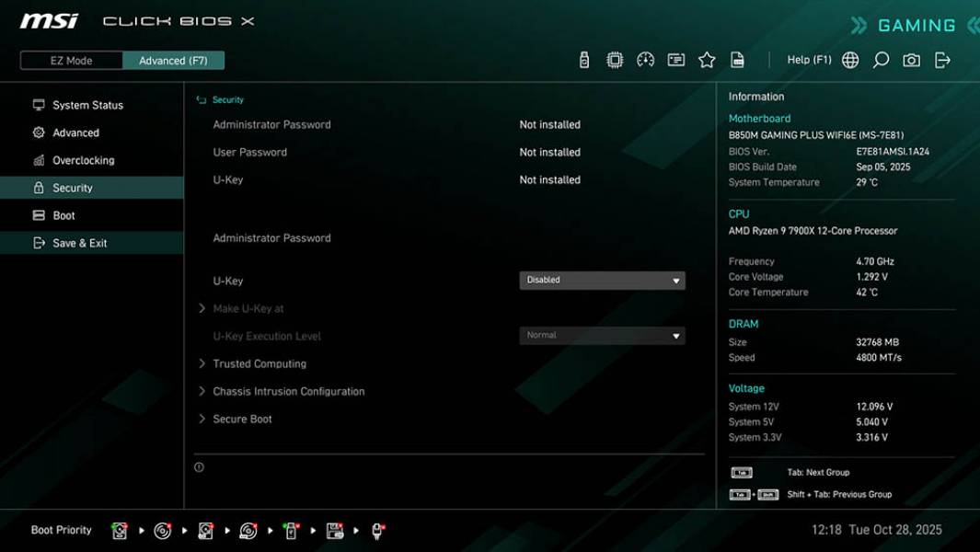
Task: Open the M-Flash BIOS update icon
Action: click(x=583, y=59)
